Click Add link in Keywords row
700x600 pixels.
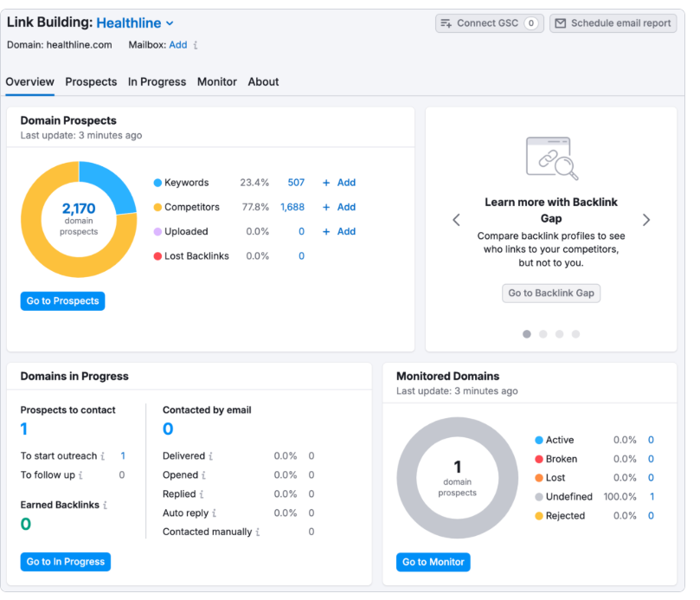pos(346,183)
